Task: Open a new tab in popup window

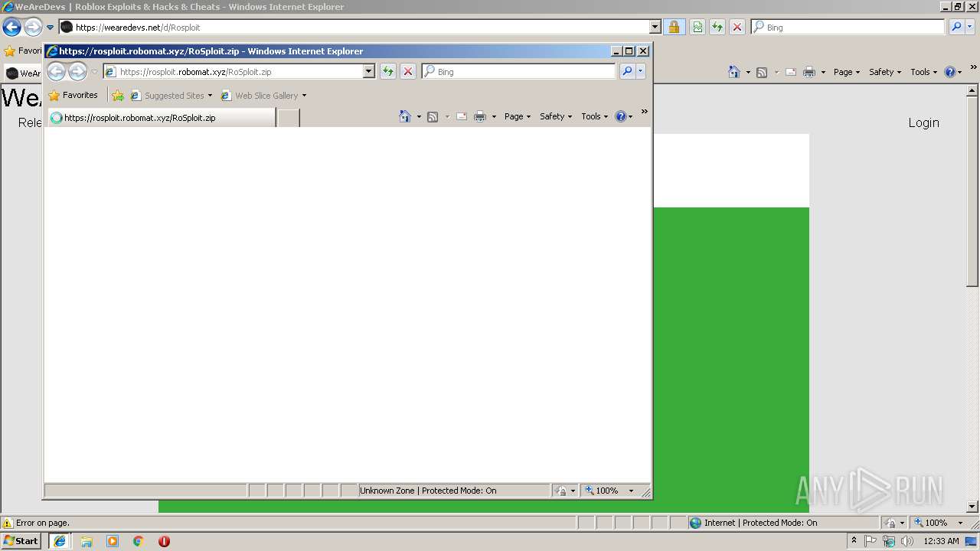Action: (288, 118)
